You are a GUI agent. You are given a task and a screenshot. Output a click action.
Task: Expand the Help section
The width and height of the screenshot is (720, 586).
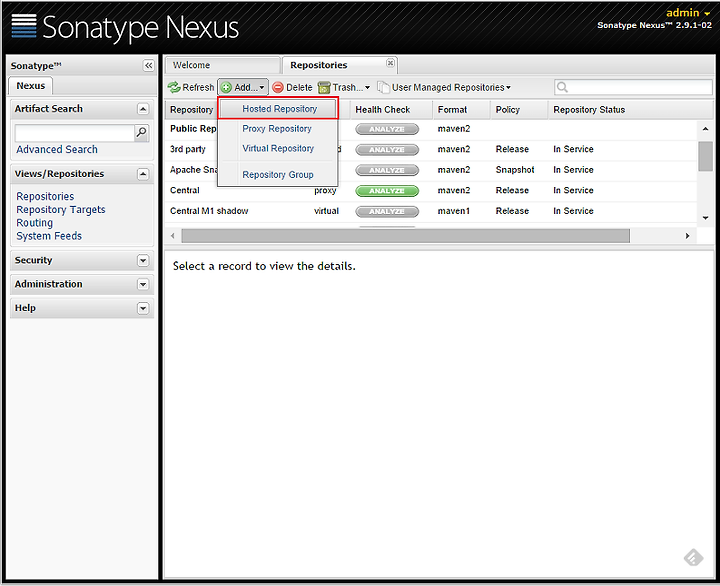click(143, 308)
